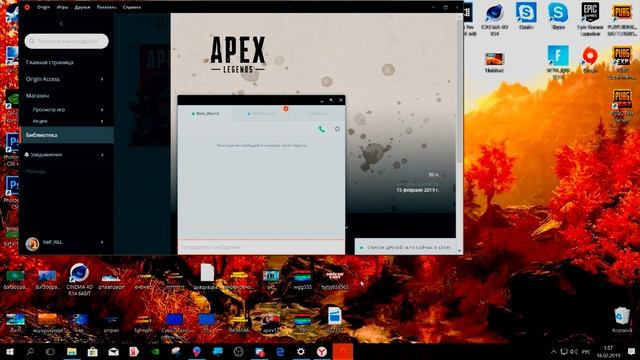Click the Уведомления bell icon

(x=27, y=155)
